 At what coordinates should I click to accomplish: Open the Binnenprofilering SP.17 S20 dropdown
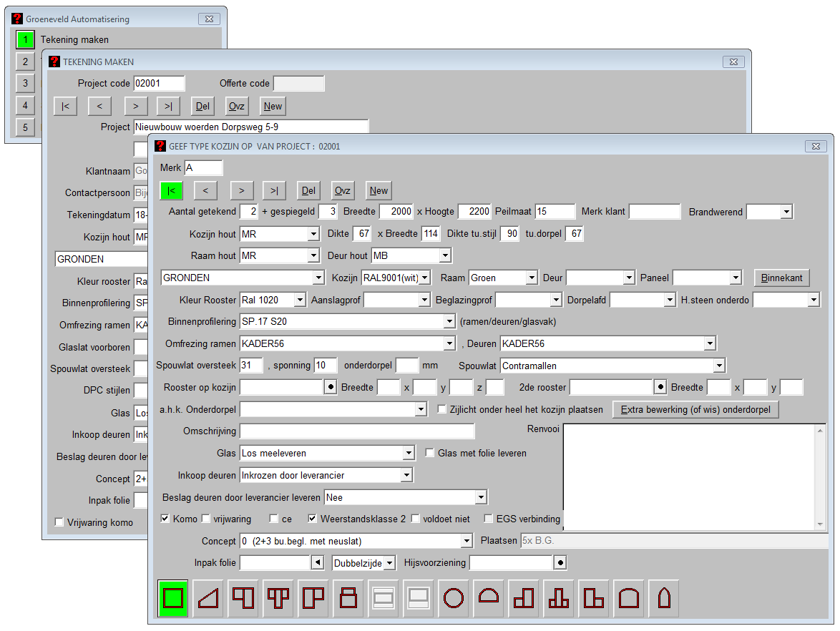pyautogui.click(x=449, y=322)
